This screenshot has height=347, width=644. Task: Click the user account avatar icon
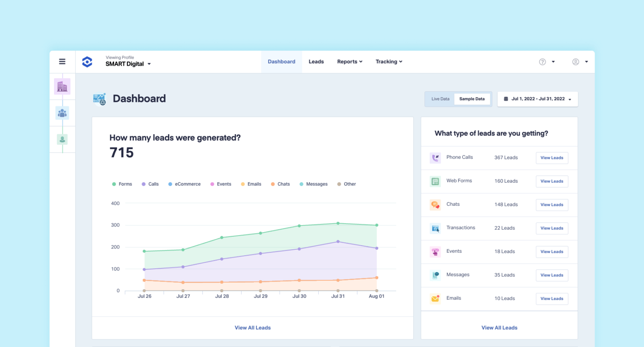pos(575,61)
